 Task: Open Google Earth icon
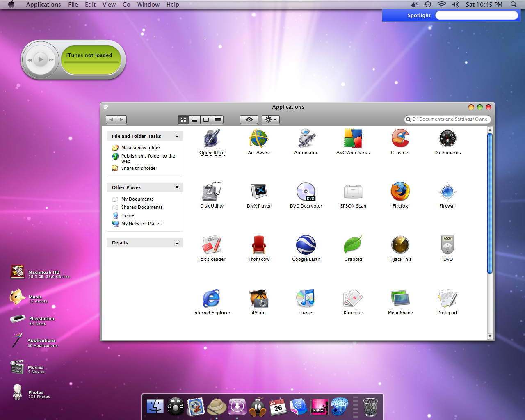coord(306,245)
